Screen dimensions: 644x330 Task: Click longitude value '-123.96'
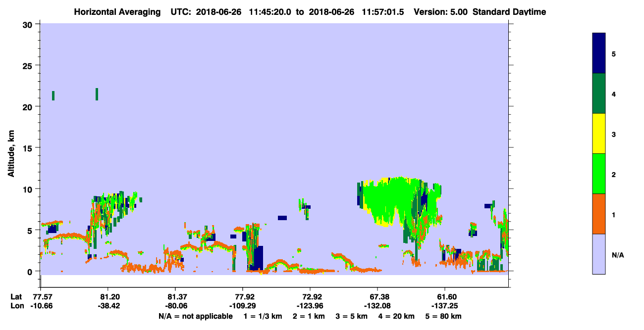click(x=310, y=306)
